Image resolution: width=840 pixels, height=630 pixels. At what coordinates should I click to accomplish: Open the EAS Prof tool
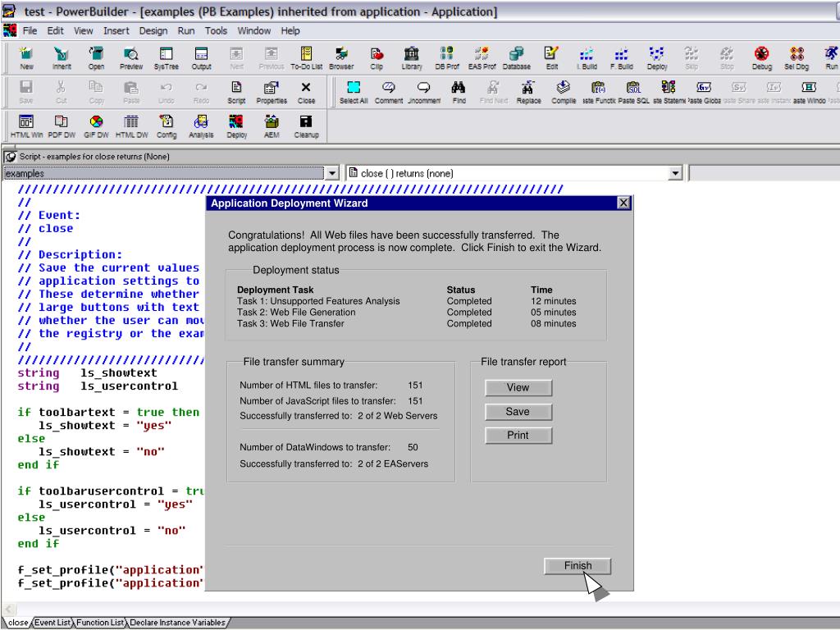(x=482, y=58)
